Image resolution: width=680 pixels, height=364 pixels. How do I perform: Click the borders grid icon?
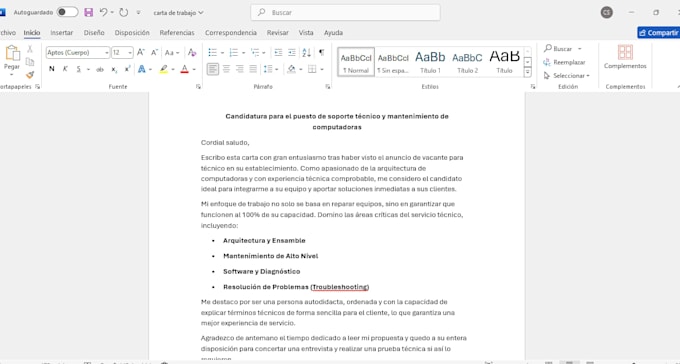click(x=312, y=69)
